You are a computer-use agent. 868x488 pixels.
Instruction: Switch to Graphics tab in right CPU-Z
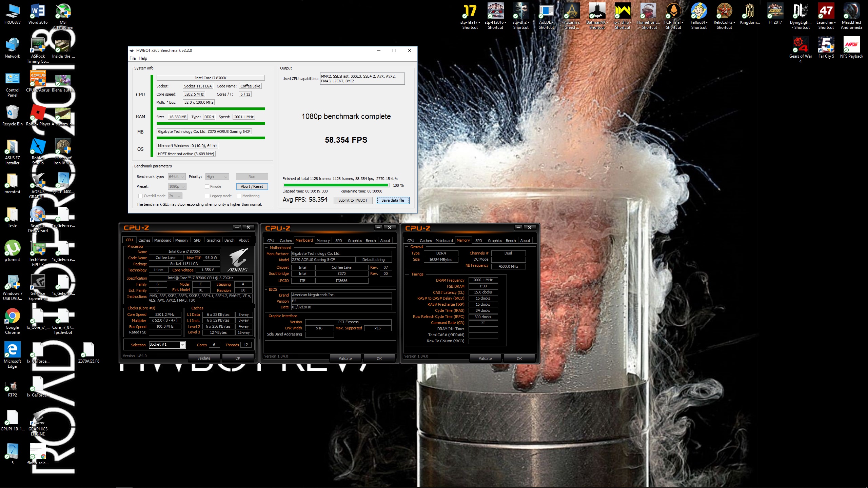[495, 241]
